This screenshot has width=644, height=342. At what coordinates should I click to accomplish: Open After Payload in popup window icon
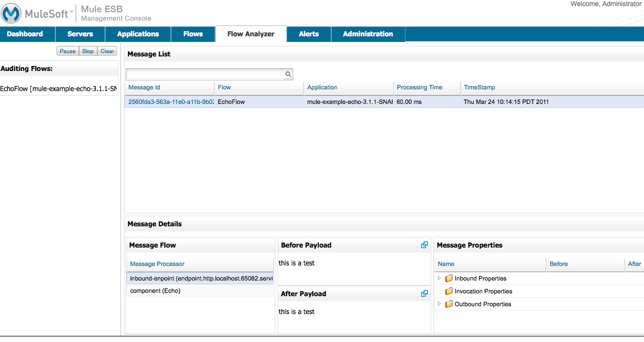click(x=424, y=293)
